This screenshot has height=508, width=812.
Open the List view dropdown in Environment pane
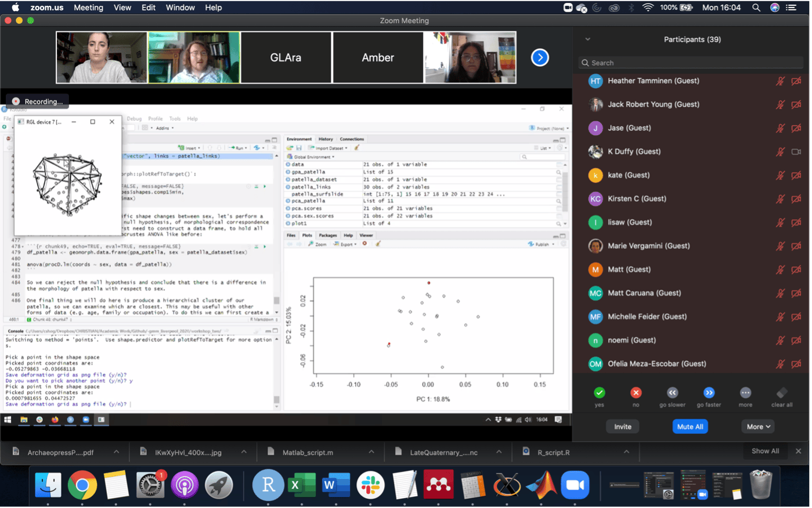[545, 148]
